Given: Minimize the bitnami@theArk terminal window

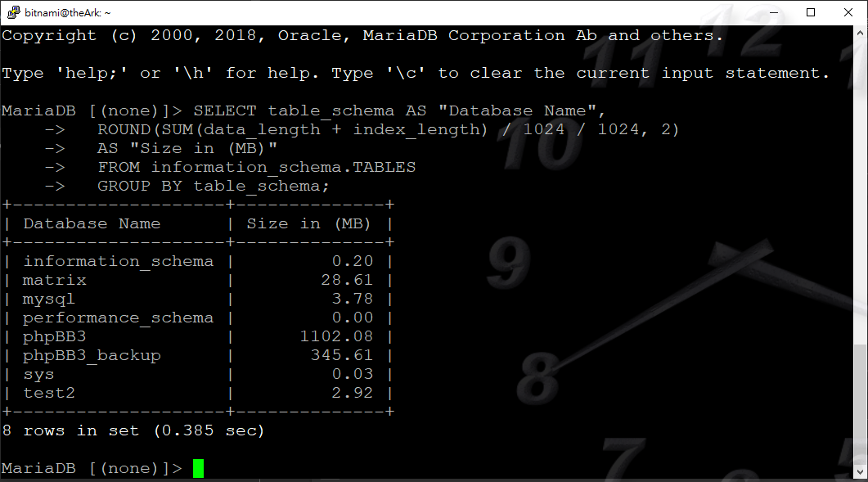Looking at the screenshot, I should (774, 12).
